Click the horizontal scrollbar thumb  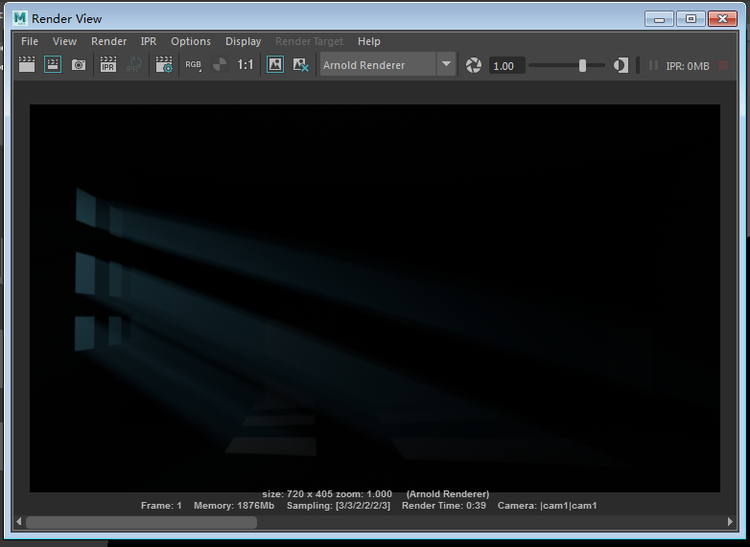pos(141,522)
